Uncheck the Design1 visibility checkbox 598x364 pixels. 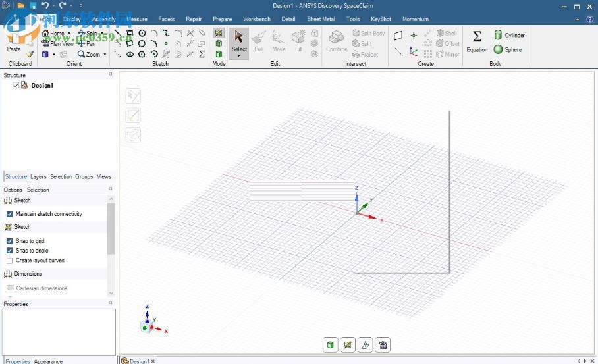tap(16, 85)
